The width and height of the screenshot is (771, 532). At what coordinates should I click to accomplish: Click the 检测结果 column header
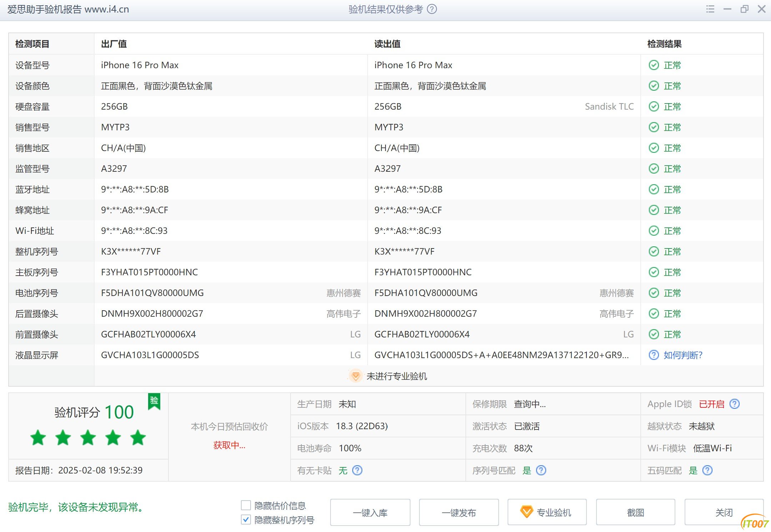click(665, 44)
